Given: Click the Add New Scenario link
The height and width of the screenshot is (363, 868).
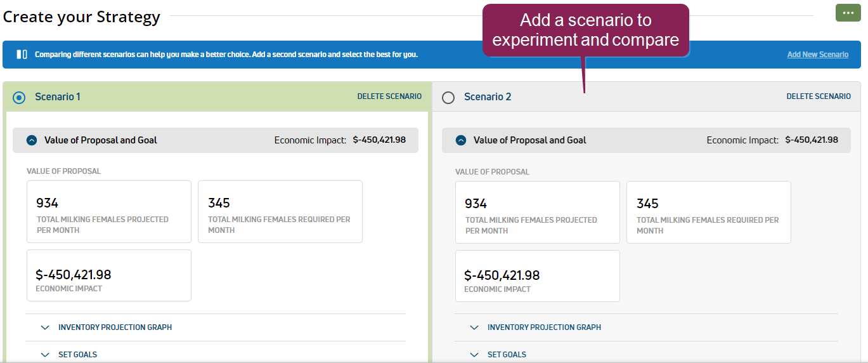Looking at the screenshot, I should click(x=817, y=55).
